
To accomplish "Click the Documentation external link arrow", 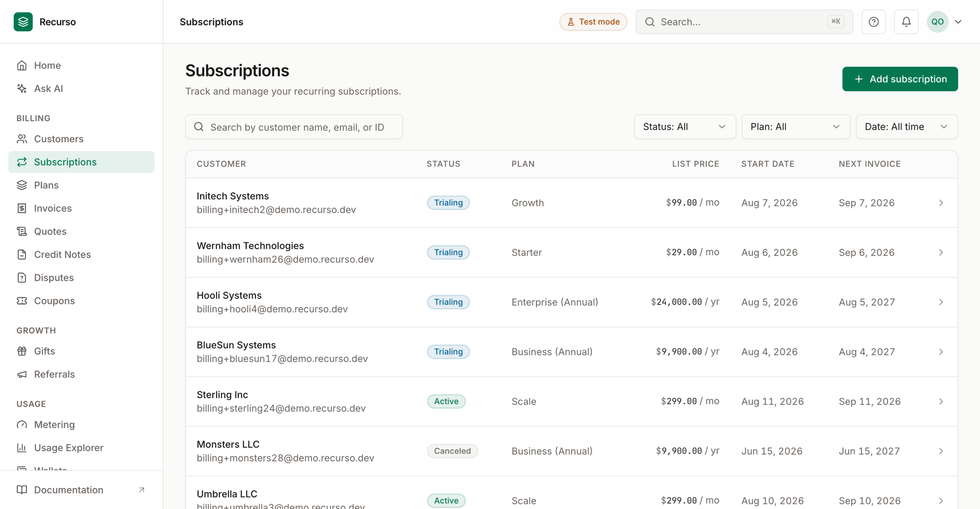I will 142,489.
